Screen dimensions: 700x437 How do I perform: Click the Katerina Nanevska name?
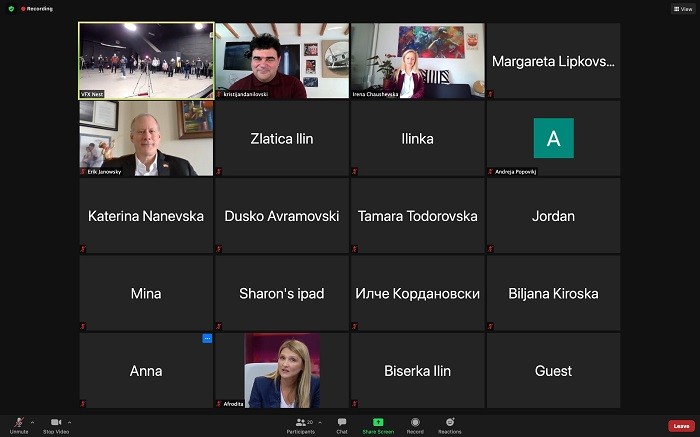146,216
